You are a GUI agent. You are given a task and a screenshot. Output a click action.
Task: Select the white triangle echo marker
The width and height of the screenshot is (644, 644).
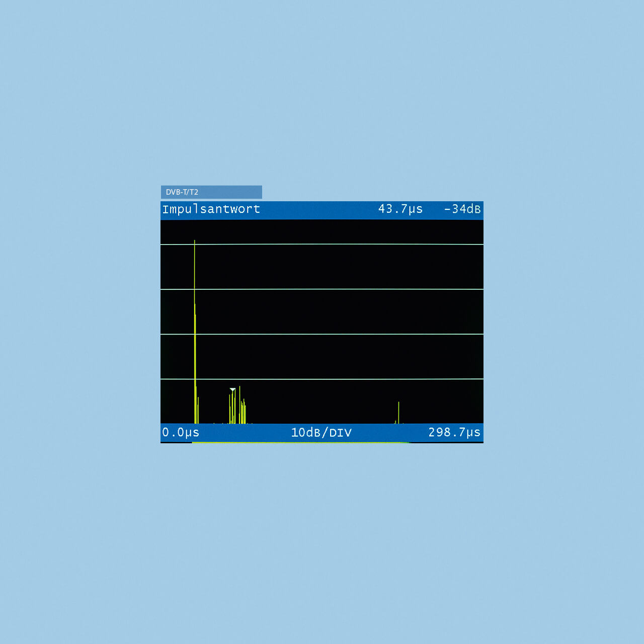point(232,390)
